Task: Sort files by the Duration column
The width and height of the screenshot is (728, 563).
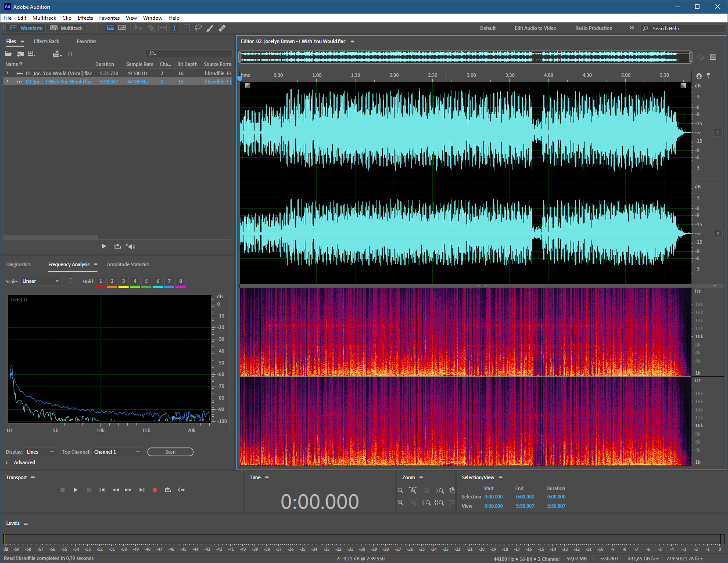Action: 104,64
